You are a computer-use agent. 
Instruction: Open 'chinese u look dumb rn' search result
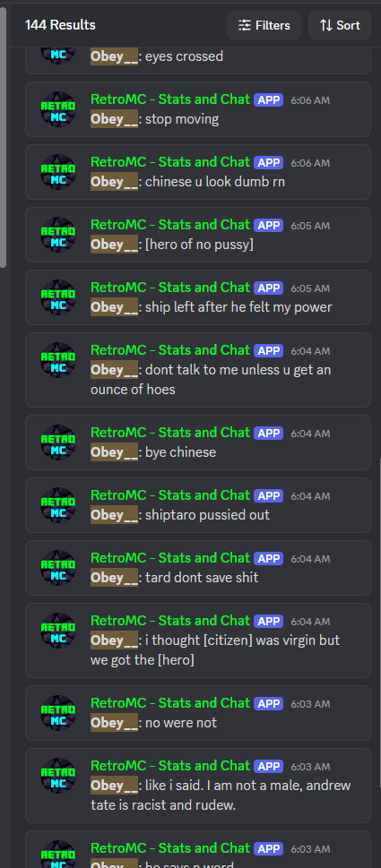pyautogui.click(x=198, y=172)
